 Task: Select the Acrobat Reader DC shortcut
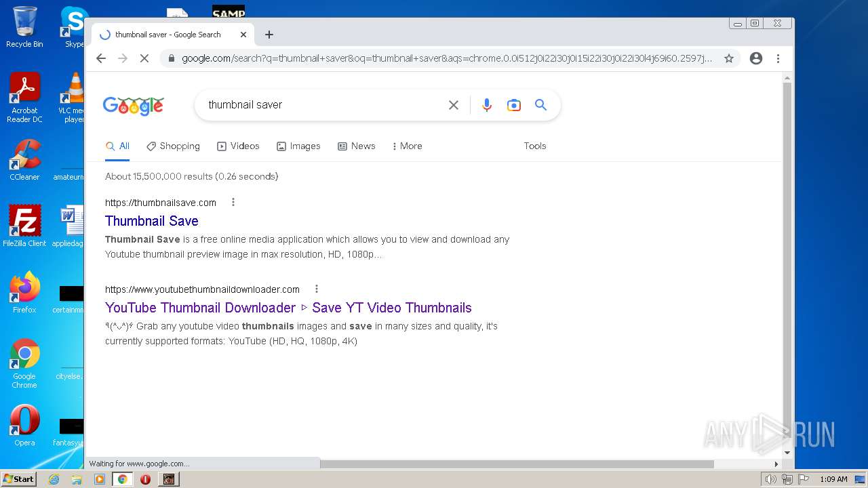24,98
